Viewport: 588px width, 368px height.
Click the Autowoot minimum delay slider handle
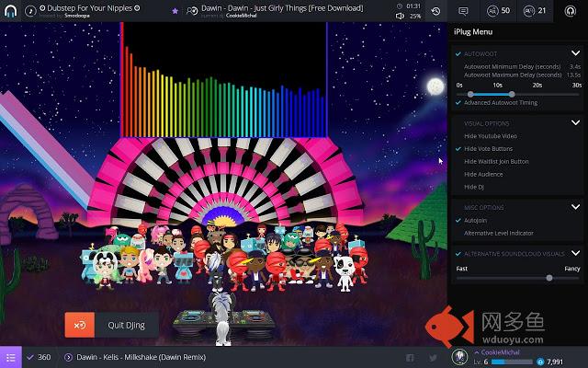[470, 94]
